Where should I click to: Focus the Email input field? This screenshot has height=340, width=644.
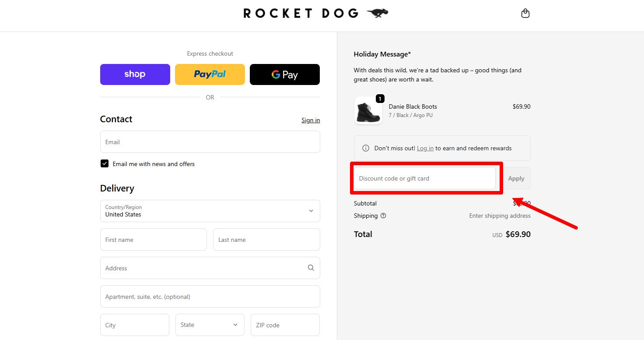click(210, 142)
